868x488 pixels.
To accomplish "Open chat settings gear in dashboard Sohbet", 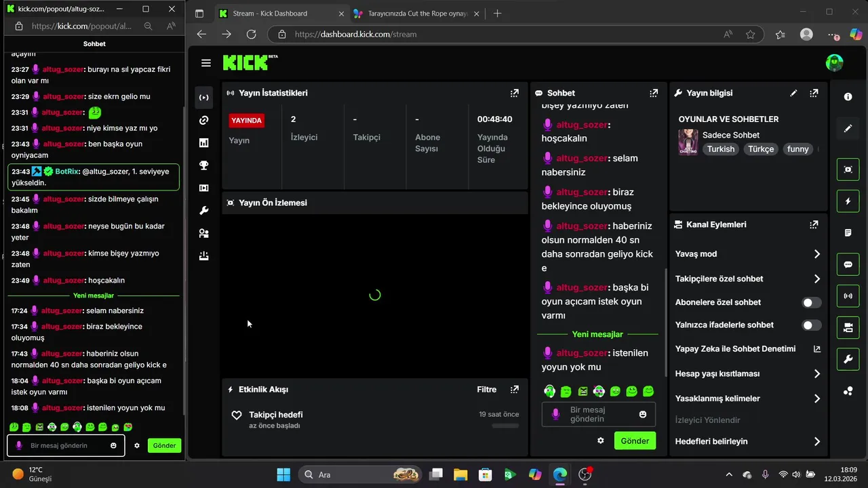I will 600,441.
